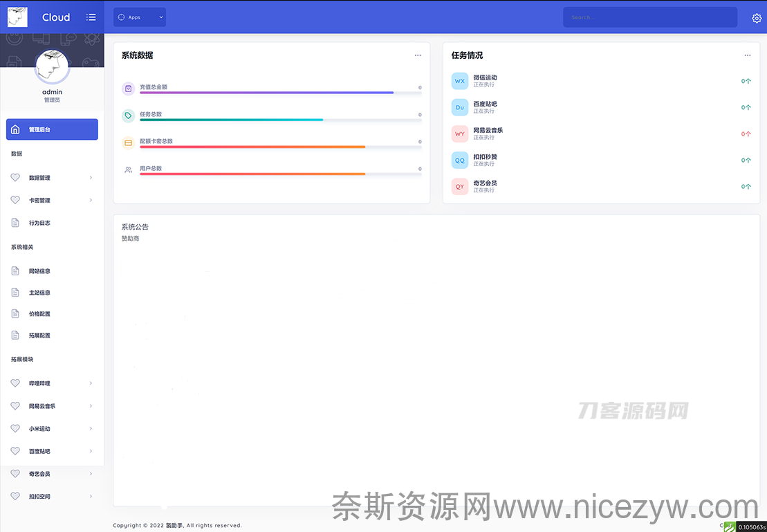Expand the sidebar 网易云音乐 chevron
This screenshot has height=532, width=767.
(91, 405)
